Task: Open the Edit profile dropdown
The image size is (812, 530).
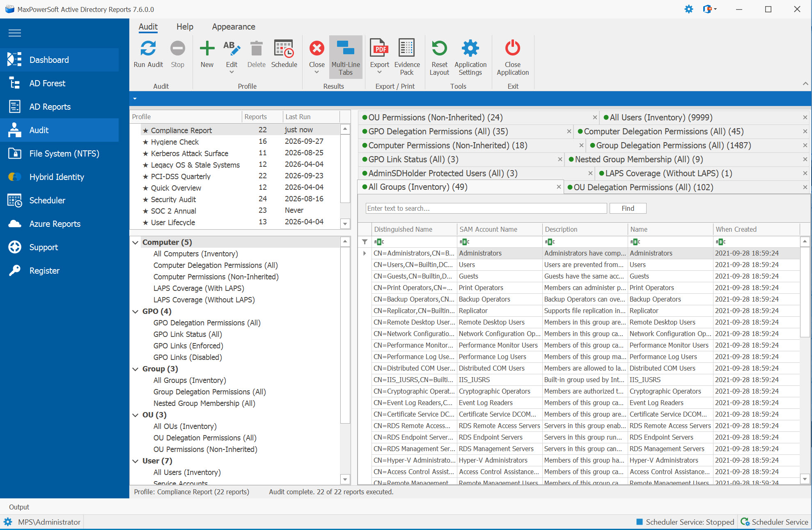Action: [x=232, y=72]
